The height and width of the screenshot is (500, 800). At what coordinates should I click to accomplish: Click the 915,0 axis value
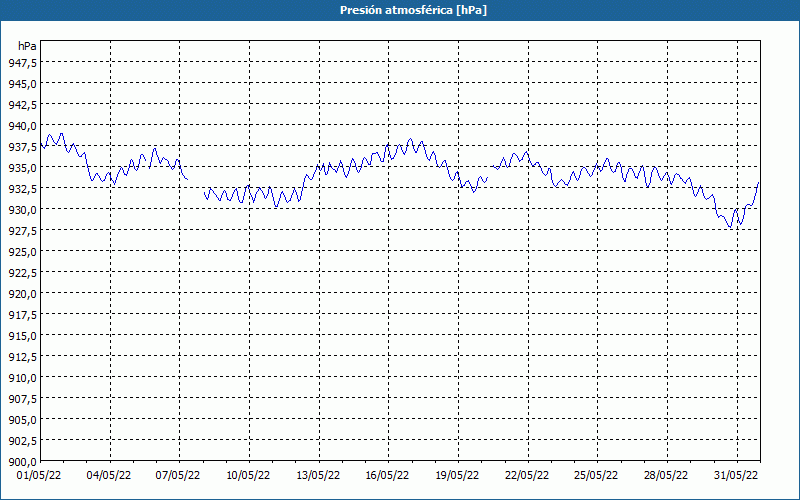tap(22, 336)
